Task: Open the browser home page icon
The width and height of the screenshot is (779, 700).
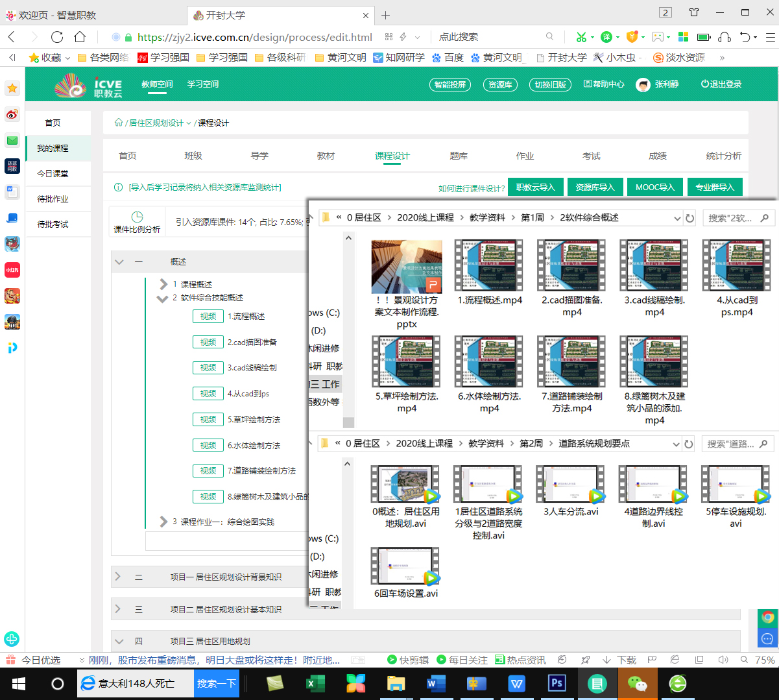Action: click(79, 37)
